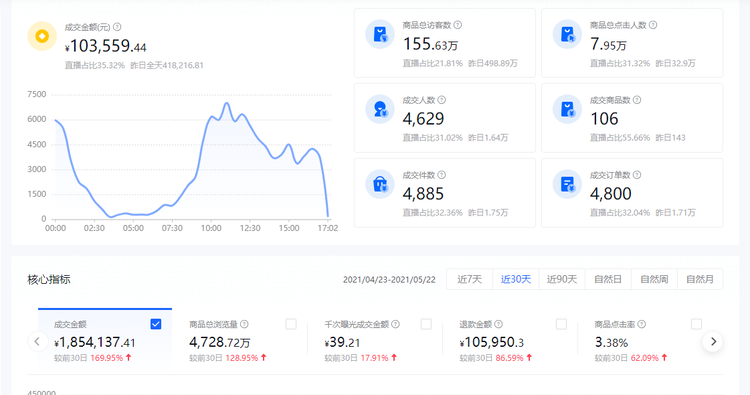Select the 近30天 range tab
The width and height of the screenshot is (750, 395).
516,279
